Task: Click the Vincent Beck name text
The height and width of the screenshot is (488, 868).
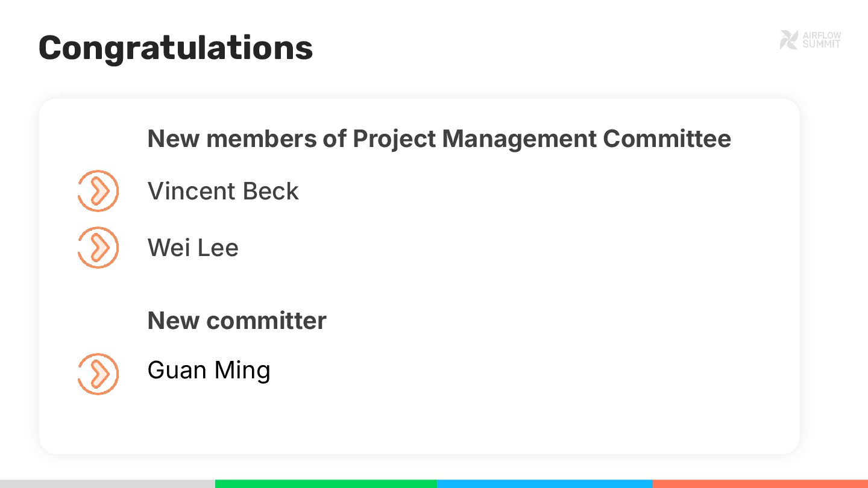Action: pos(223,192)
